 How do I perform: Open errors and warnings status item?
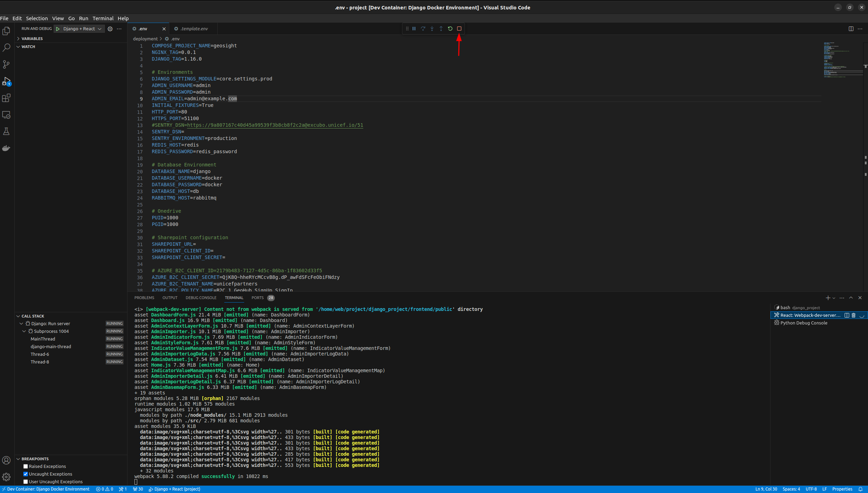tap(104, 489)
